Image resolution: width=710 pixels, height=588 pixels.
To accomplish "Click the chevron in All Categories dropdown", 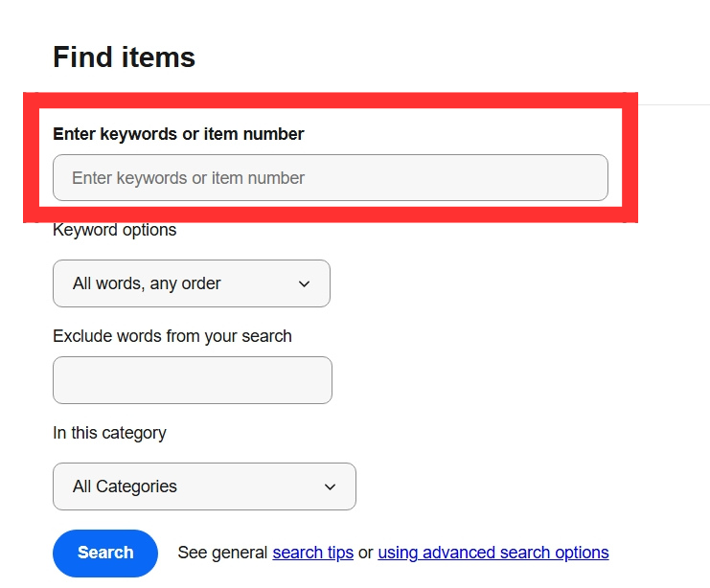I will (x=330, y=487).
